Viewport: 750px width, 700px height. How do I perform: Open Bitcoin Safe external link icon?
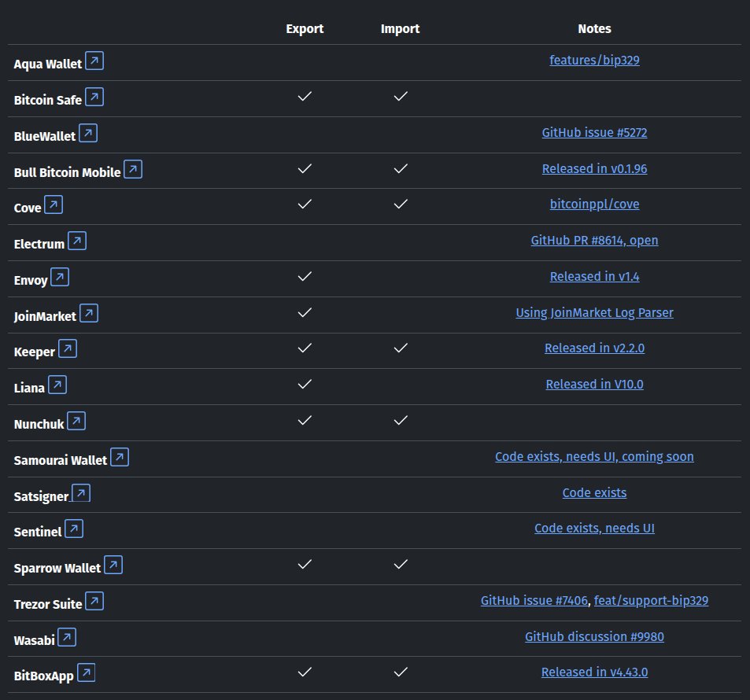(x=94, y=97)
